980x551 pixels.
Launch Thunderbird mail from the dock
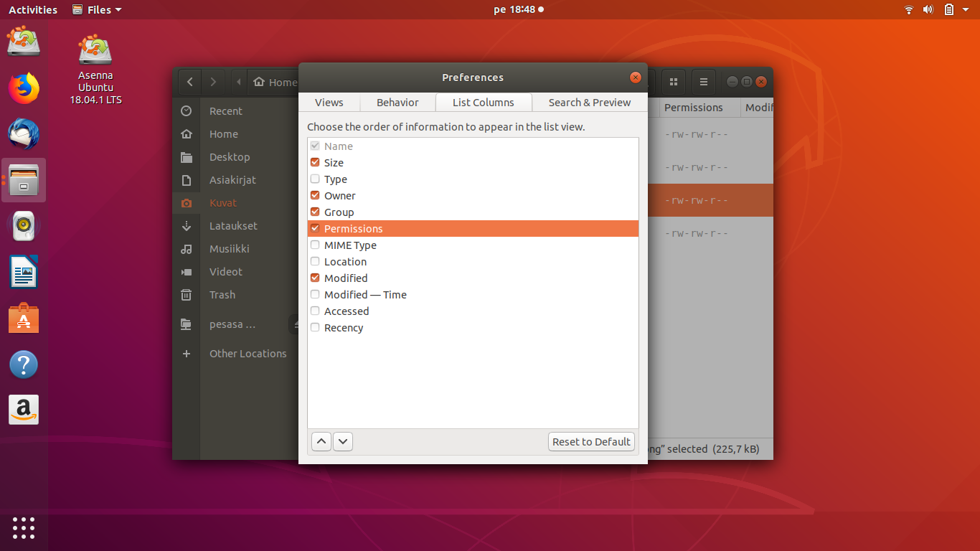[x=24, y=134]
